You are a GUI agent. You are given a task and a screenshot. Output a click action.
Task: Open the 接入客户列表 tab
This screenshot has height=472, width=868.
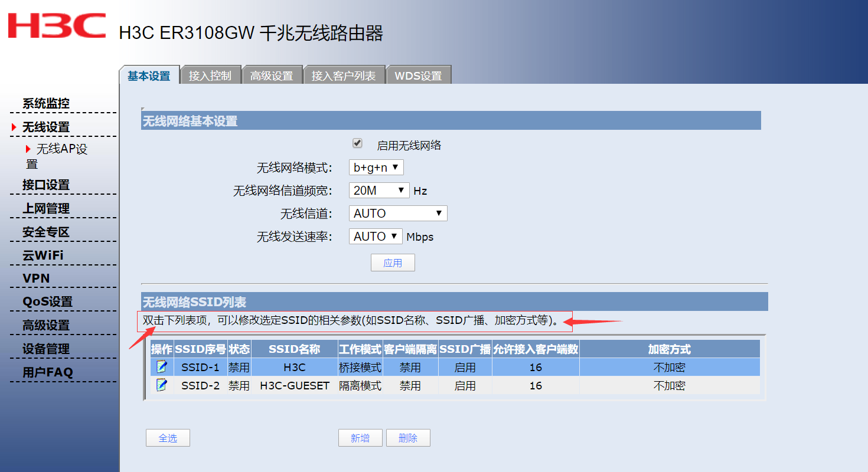[344, 76]
